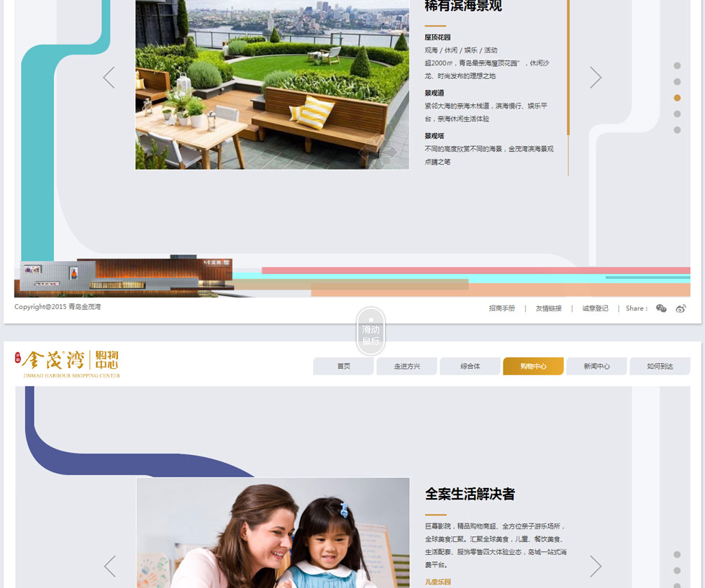The height and width of the screenshot is (588, 705).
Task: Open the 综合体 navigation tab
Action: 470,367
